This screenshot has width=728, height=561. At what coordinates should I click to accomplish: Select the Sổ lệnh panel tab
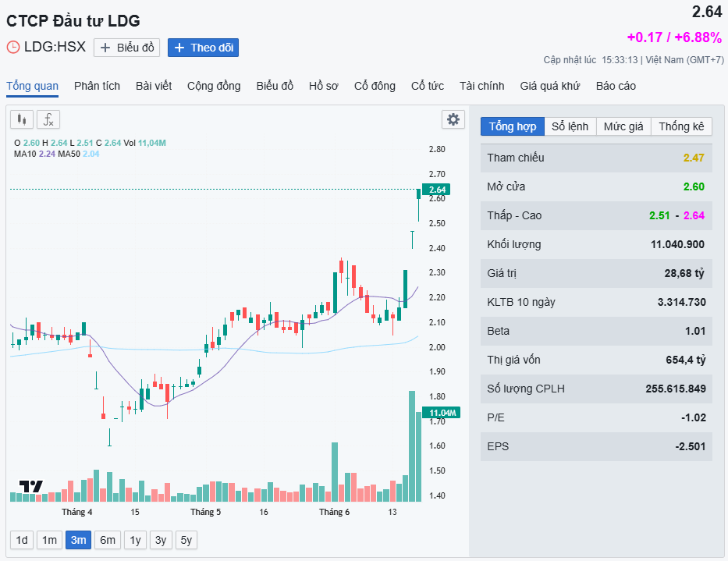(x=570, y=126)
